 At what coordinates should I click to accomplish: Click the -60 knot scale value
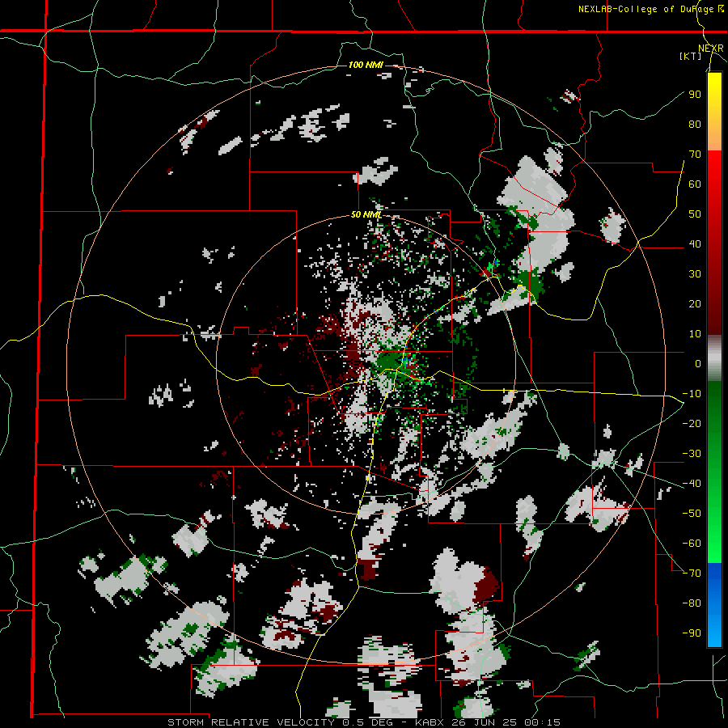pyautogui.click(x=692, y=544)
